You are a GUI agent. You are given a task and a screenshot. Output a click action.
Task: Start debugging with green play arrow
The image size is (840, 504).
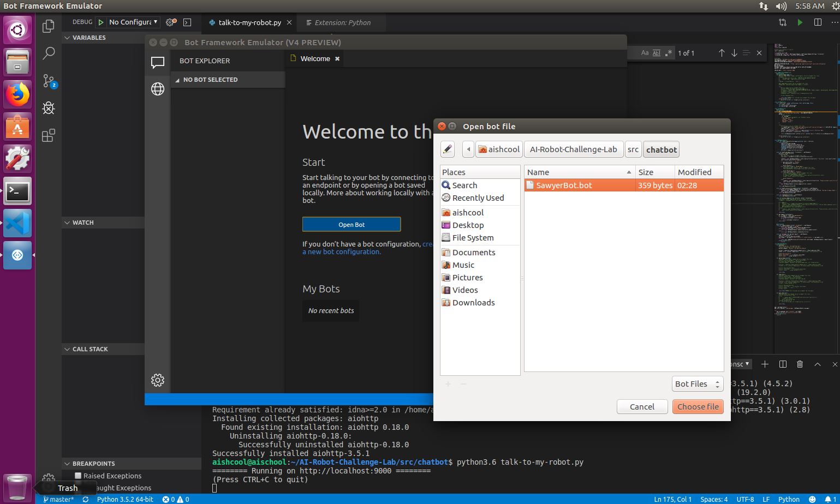pyautogui.click(x=100, y=22)
